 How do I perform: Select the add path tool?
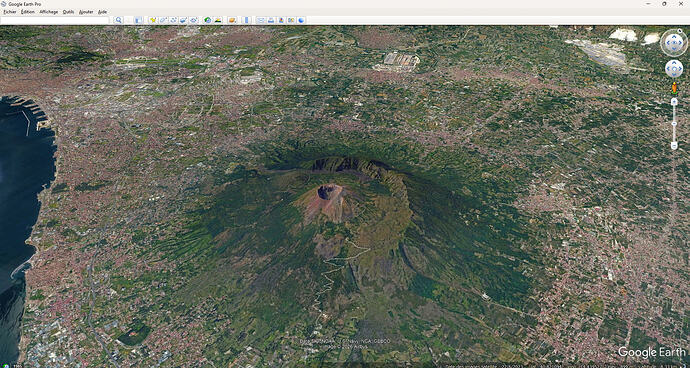tap(173, 20)
